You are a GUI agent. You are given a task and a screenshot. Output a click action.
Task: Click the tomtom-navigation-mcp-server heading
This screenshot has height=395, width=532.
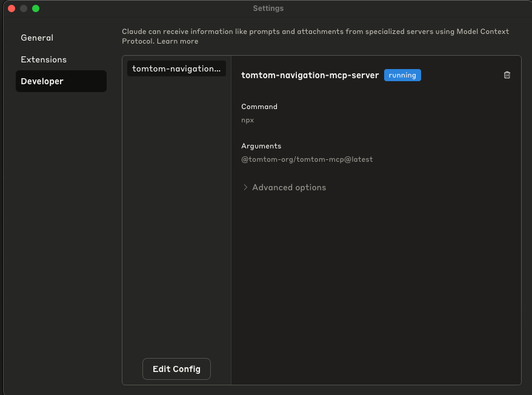click(x=310, y=75)
